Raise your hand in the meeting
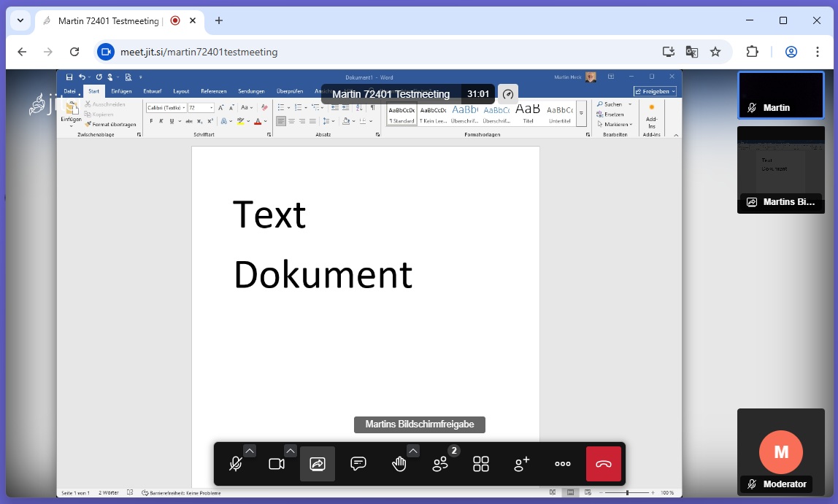 click(x=399, y=463)
